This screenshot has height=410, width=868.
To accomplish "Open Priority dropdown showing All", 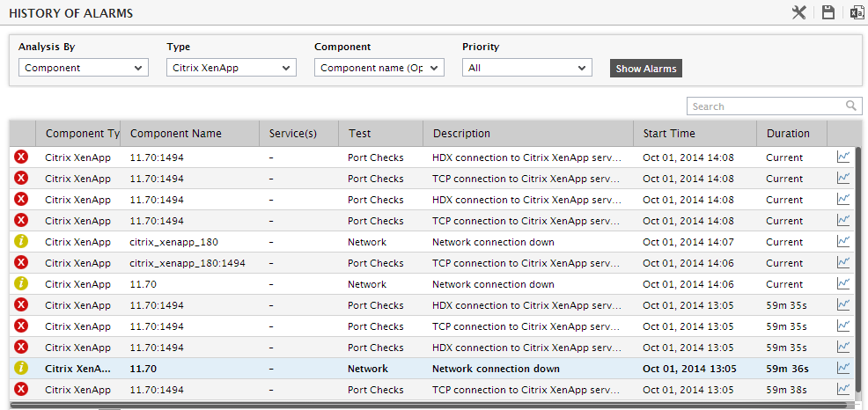I will tap(527, 68).
